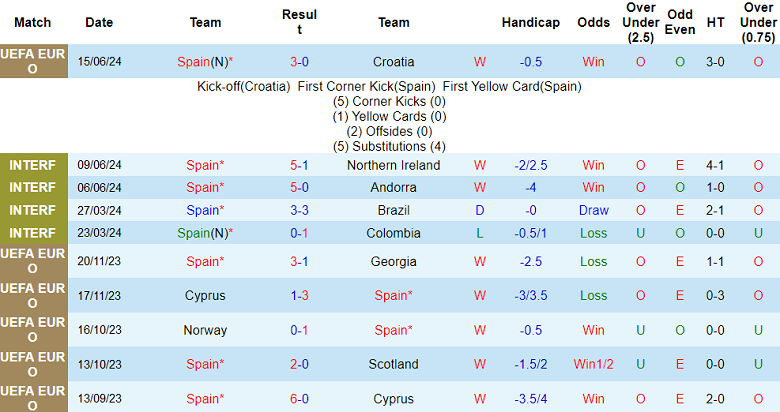
Task: Open the Brazil team link
Action: [393, 210]
